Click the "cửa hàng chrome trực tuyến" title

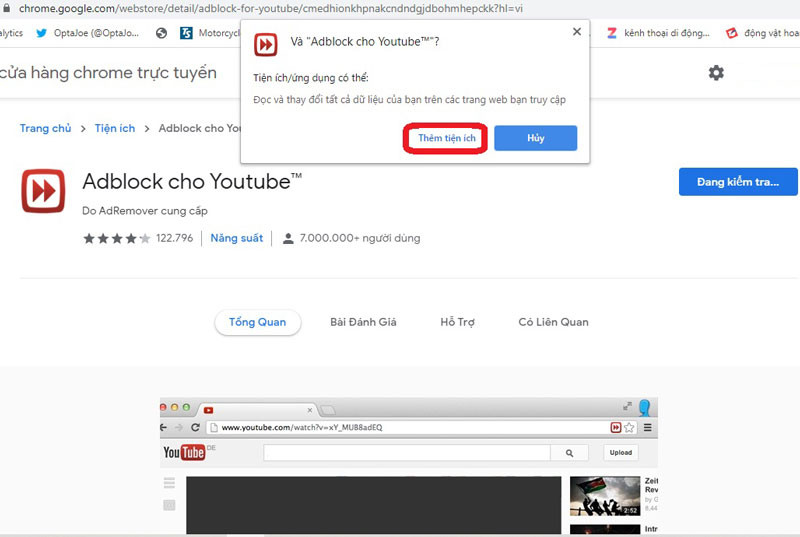tap(108, 72)
